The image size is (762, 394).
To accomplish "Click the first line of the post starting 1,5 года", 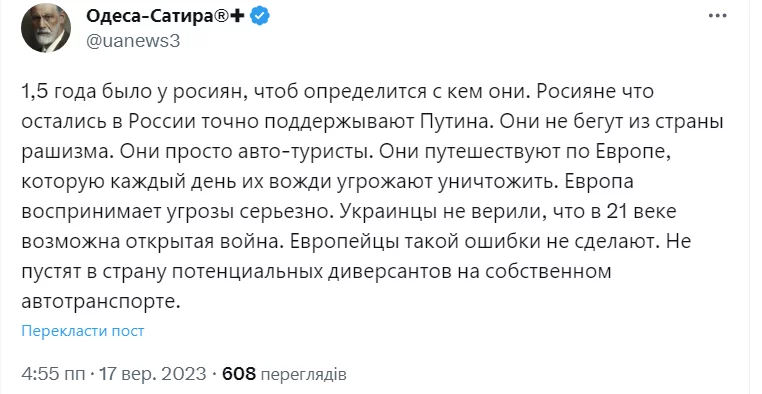I will coord(338,91).
